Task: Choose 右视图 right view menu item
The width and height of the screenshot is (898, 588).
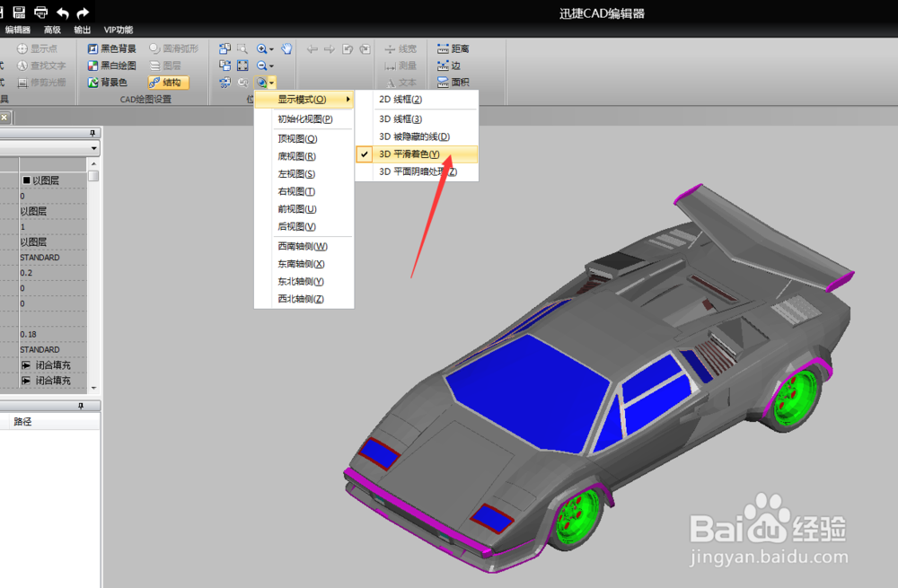Action: click(304, 192)
